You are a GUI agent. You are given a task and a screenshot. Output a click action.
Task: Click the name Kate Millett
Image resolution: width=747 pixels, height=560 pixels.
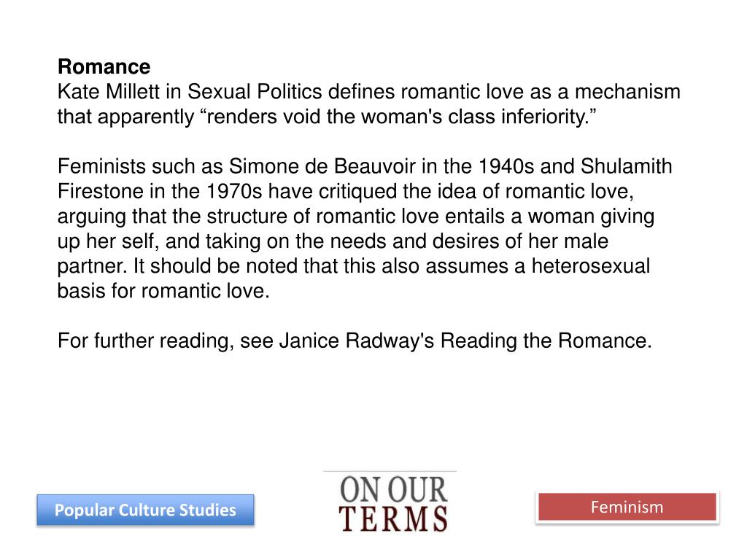[109, 91]
